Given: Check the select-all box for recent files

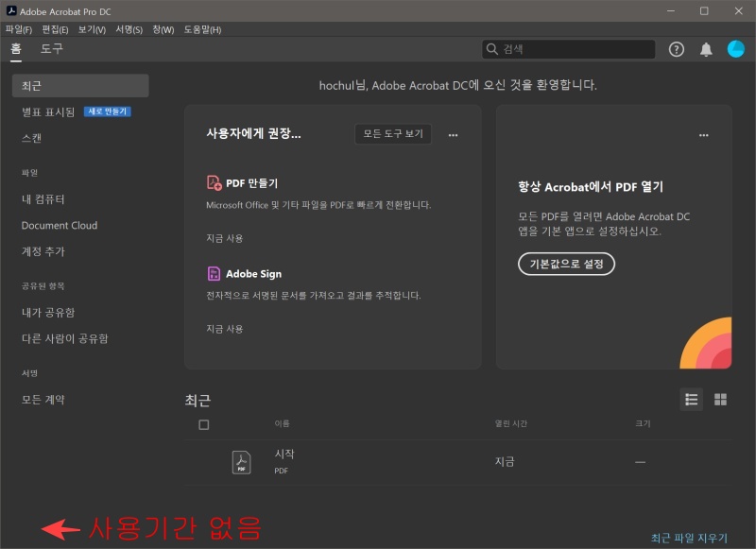Looking at the screenshot, I should pos(204,425).
